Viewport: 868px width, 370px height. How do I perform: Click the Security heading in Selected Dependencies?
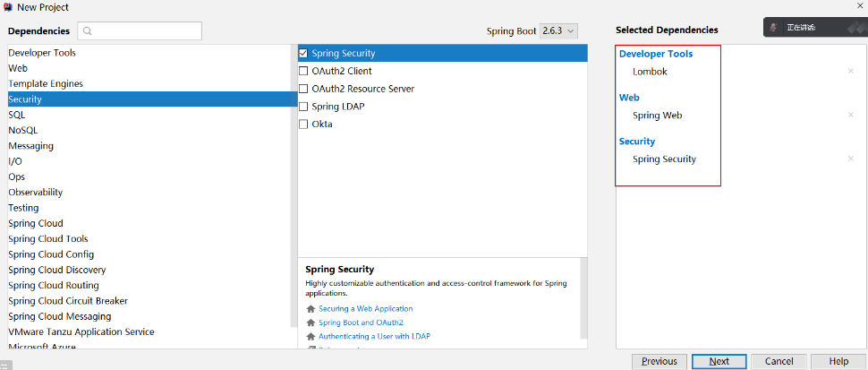click(636, 142)
